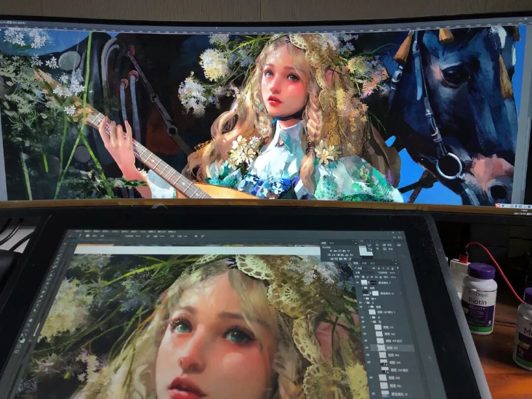Filter layers by shape layer icon
Image resolution: width=532 pixels, height=399 pixels.
tap(388, 268)
